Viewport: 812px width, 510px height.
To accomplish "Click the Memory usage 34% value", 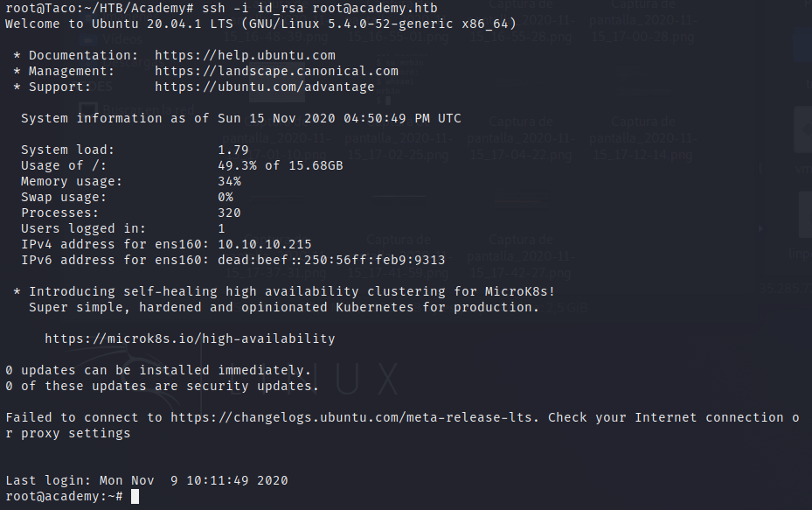I will [229, 181].
